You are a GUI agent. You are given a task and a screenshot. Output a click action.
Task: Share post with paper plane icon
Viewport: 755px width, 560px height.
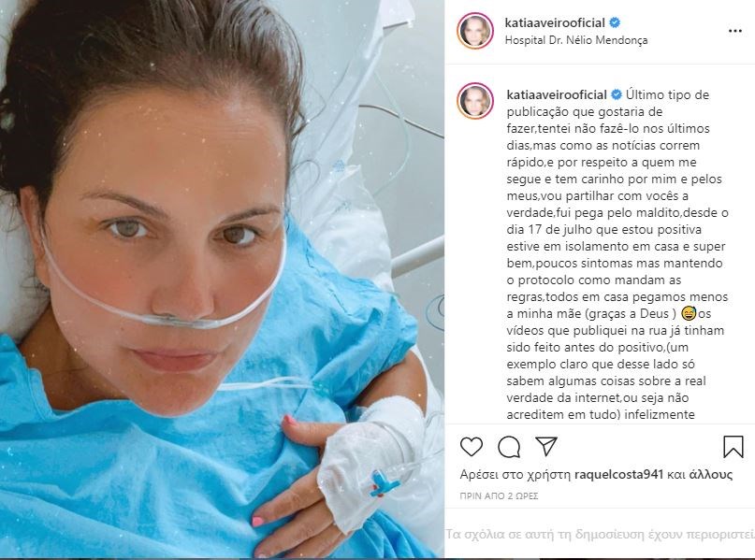[x=546, y=447]
